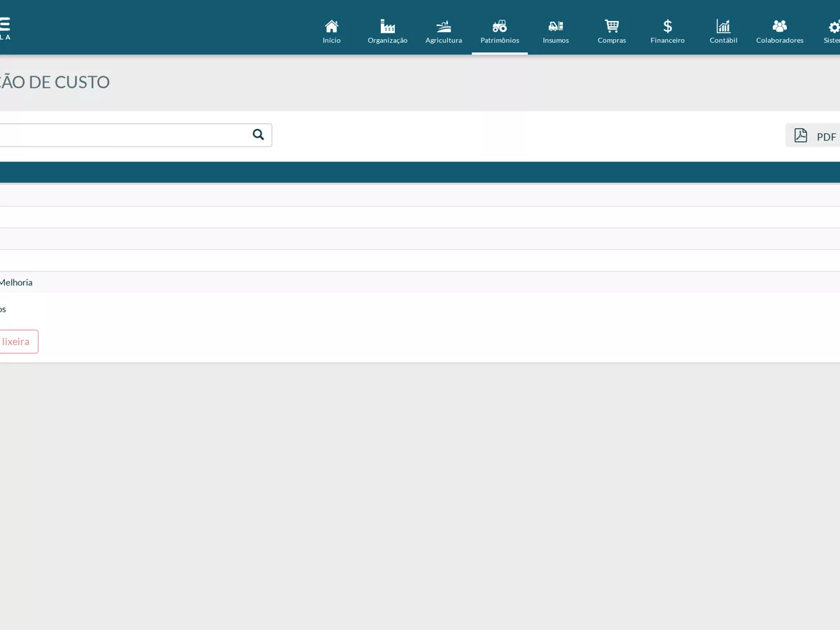
Task: Open the Compras shopping cart icon
Action: (x=612, y=27)
